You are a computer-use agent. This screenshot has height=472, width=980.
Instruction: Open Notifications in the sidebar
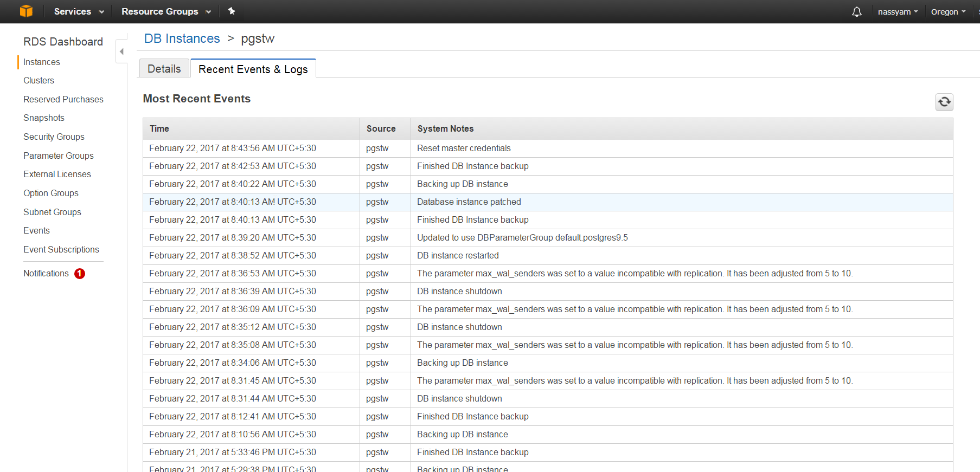coord(46,273)
